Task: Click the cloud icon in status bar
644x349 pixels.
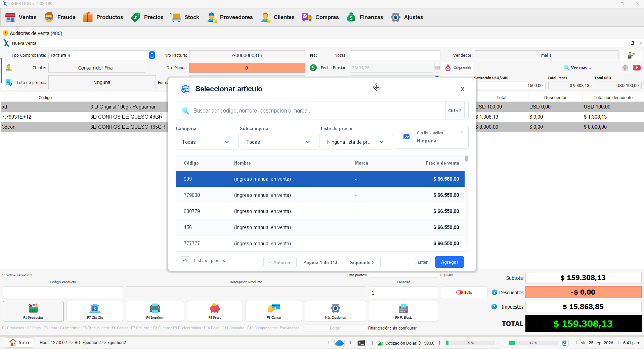Action: [340, 343]
